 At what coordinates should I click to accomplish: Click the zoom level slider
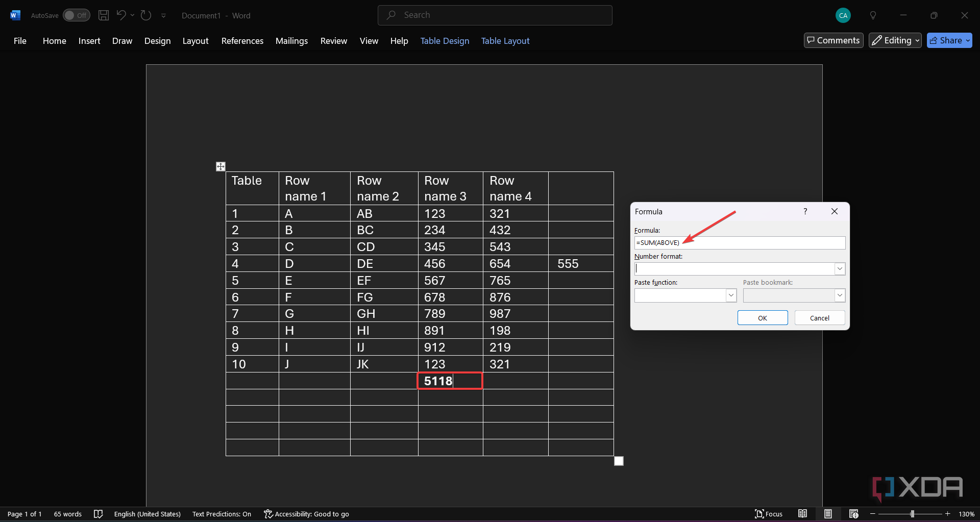pyautogui.click(x=912, y=514)
